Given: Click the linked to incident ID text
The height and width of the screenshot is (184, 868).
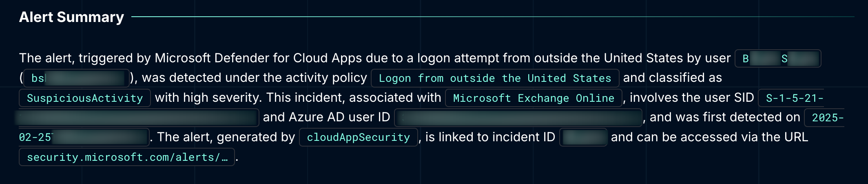Looking at the screenshot, I should (496, 137).
